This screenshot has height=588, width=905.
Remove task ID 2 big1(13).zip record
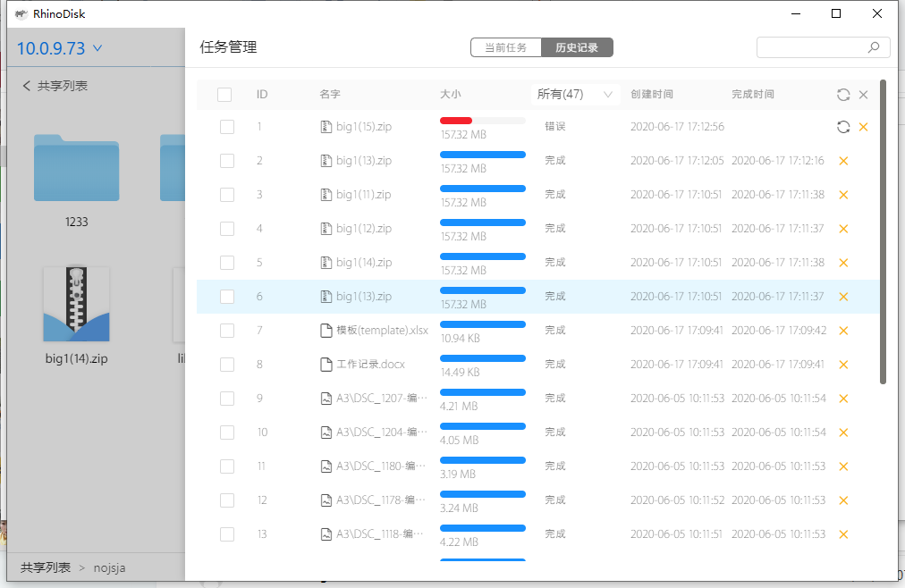[x=842, y=161]
